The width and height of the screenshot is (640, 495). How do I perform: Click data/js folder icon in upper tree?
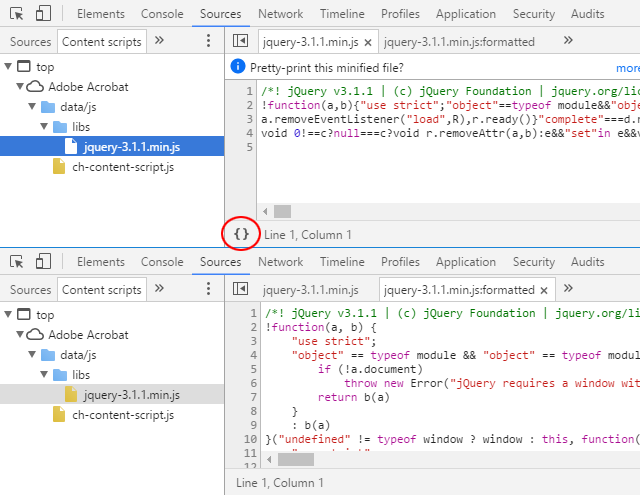pyautogui.click(x=48, y=107)
